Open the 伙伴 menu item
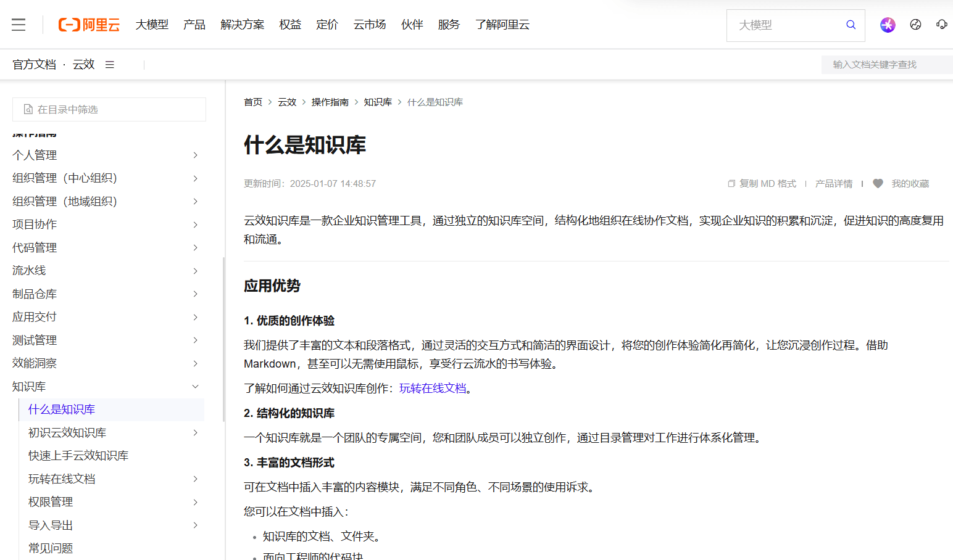Image resolution: width=953 pixels, height=560 pixels. (x=412, y=25)
